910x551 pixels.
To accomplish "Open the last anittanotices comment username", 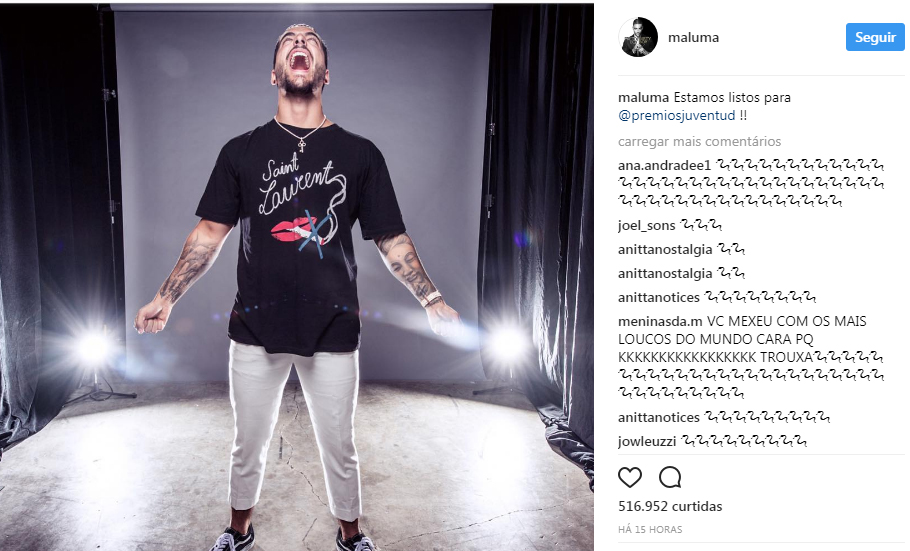I will coord(659,417).
